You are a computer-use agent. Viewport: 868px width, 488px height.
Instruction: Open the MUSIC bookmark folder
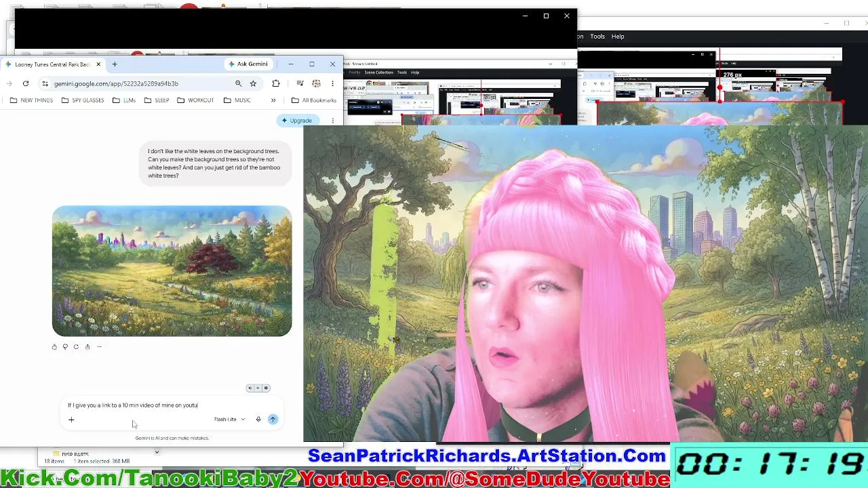click(x=237, y=100)
